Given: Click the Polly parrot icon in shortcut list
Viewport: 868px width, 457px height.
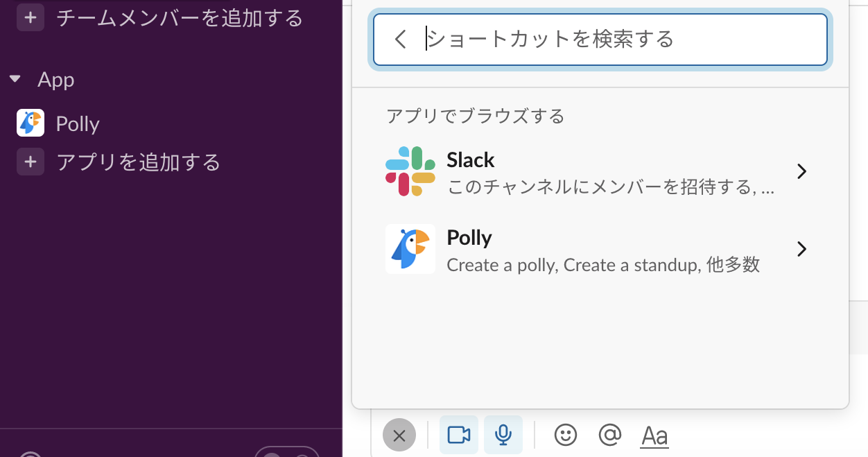Looking at the screenshot, I should pos(410,249).
